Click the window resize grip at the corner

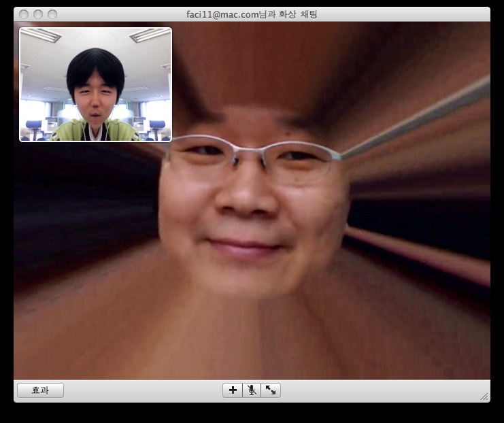coord(484,396)
